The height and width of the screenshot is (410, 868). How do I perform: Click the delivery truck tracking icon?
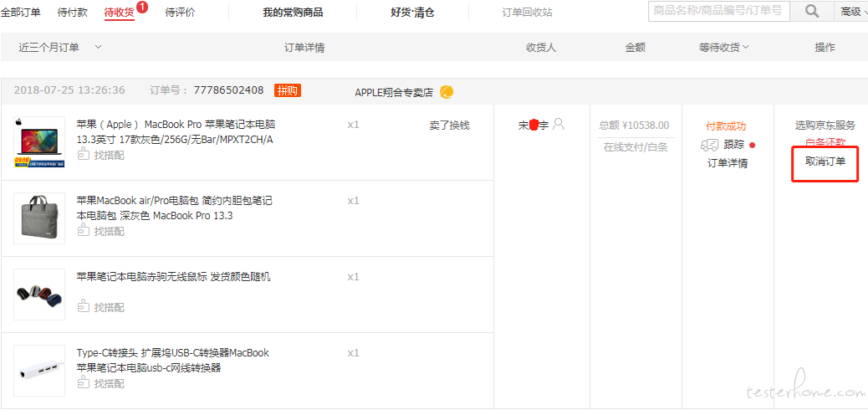[x=710, y=145]
